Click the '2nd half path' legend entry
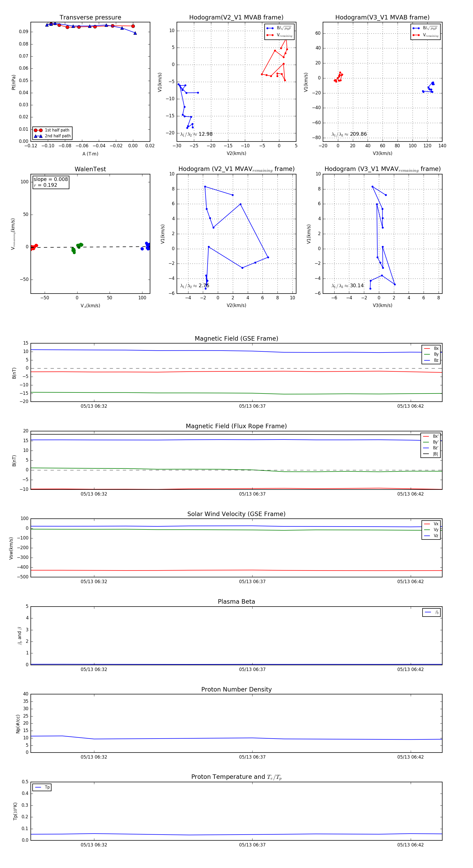473x868 pixels. click(x=53, y=136)
